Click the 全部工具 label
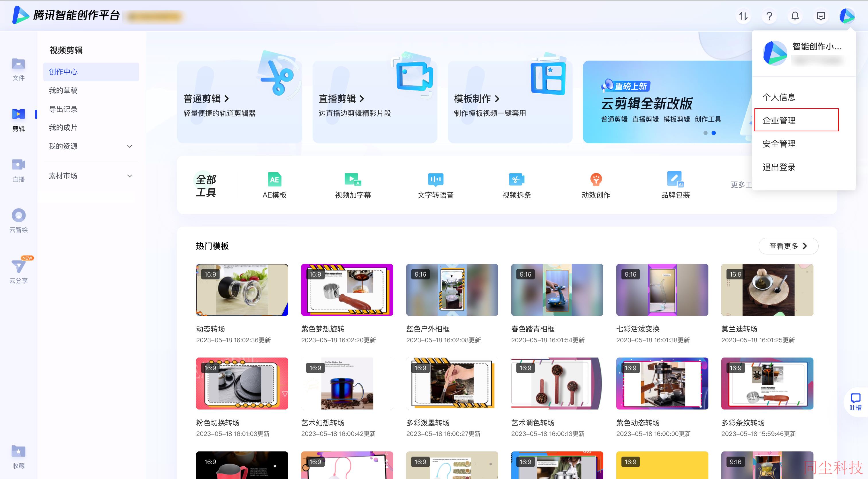The image size is (868, 479). [x=206, y=186]
